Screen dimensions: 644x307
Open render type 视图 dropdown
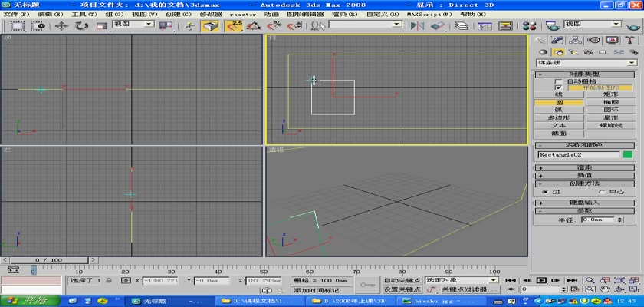[592, 25]
